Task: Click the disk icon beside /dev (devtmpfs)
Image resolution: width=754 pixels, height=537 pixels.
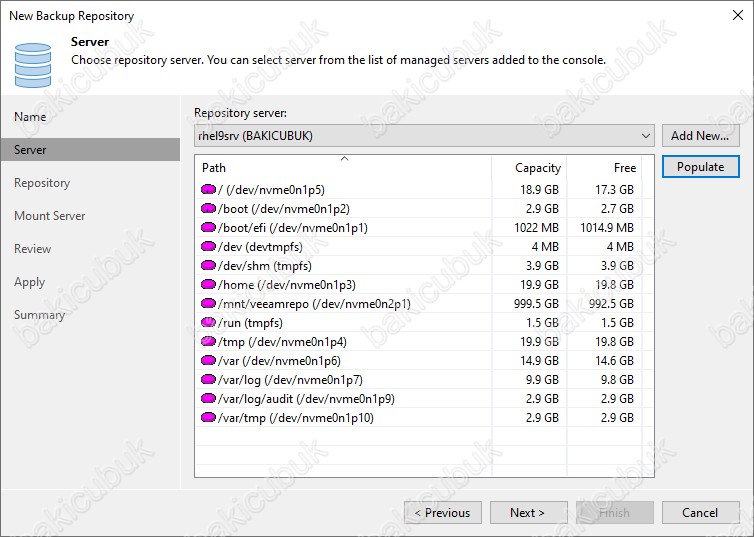Action: pos(208,247)
